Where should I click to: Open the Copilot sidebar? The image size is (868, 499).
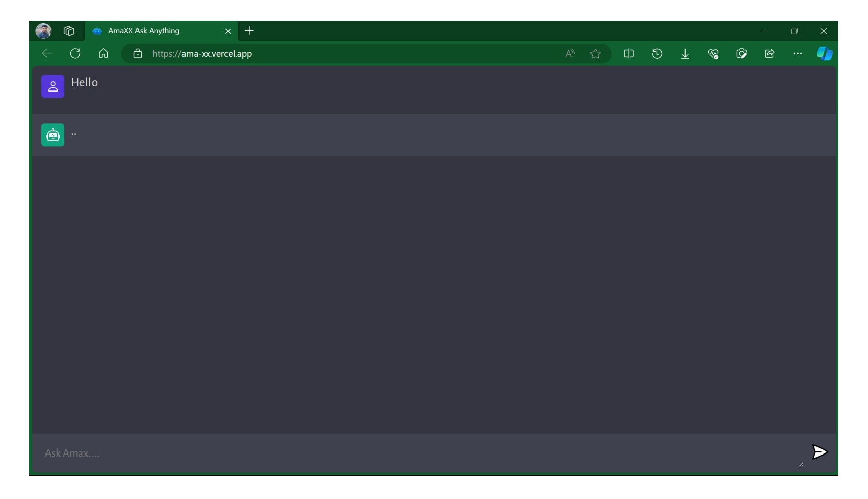[825, 53]
